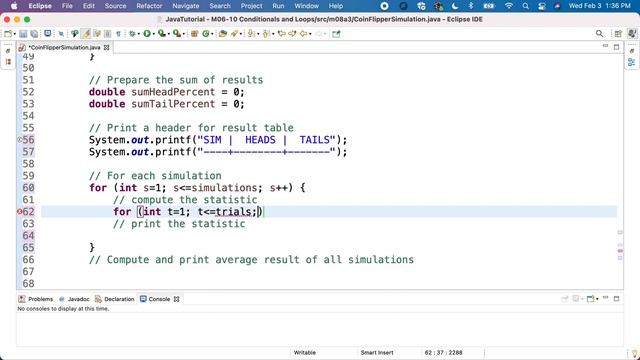Click the Search flashlight toolbar icon
The height and width of the screenshot is (360, 640).
pos(234,34)
